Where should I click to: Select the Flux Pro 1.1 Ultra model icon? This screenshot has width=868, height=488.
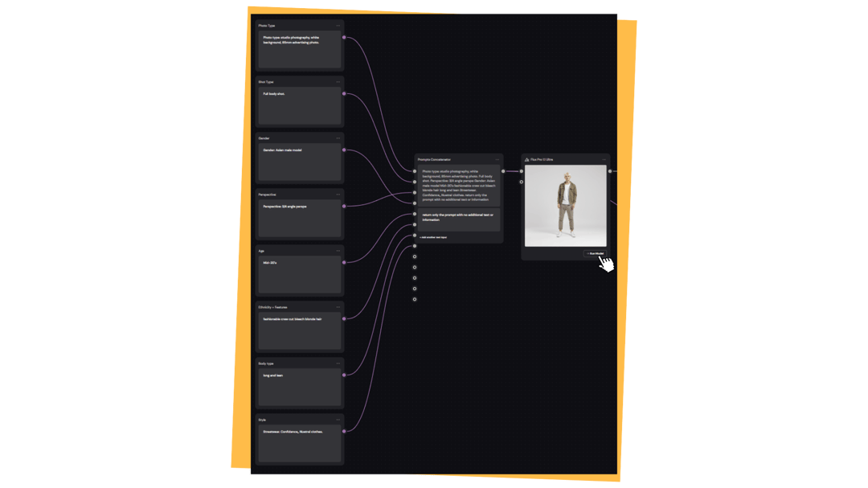tap(526, 159)
